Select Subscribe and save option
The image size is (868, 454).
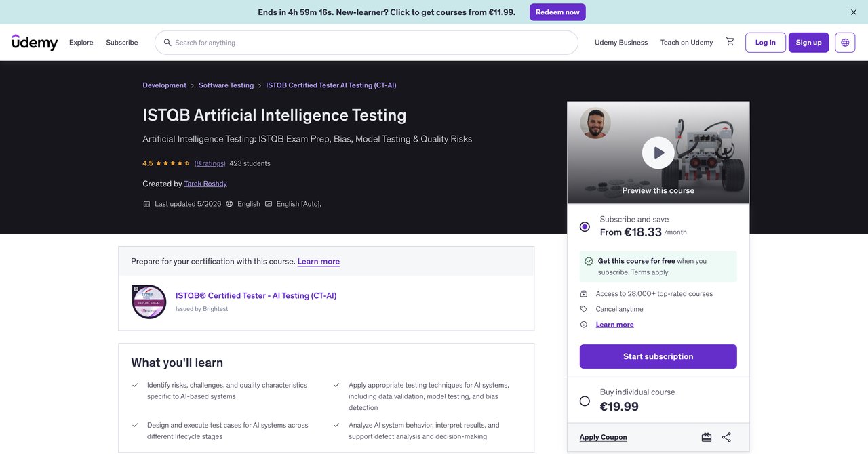point(585,226)
